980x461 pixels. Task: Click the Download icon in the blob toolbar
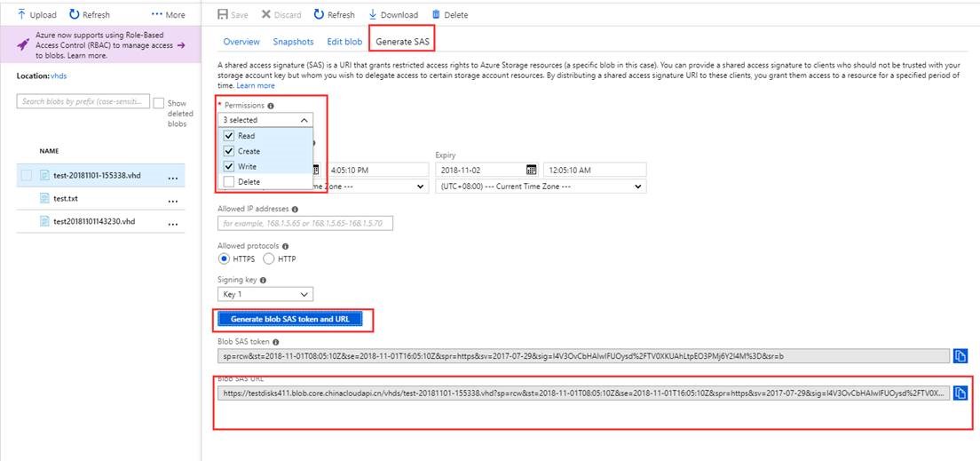pos(373,15)
